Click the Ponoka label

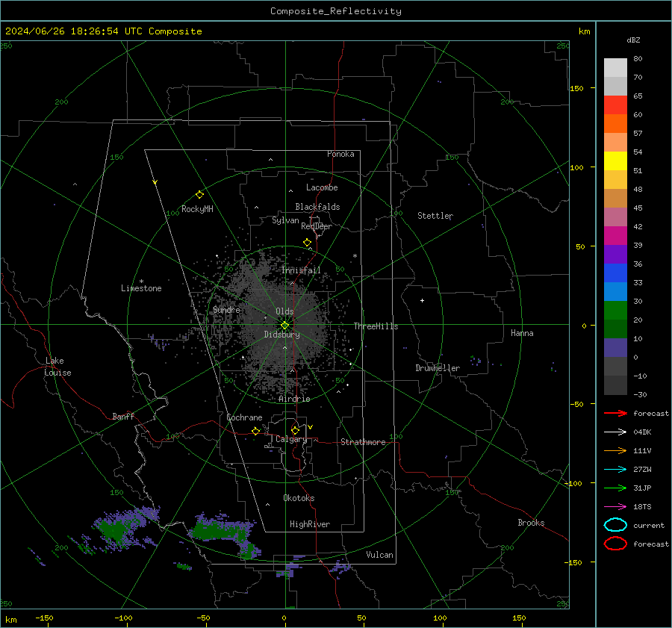point(340,154)
